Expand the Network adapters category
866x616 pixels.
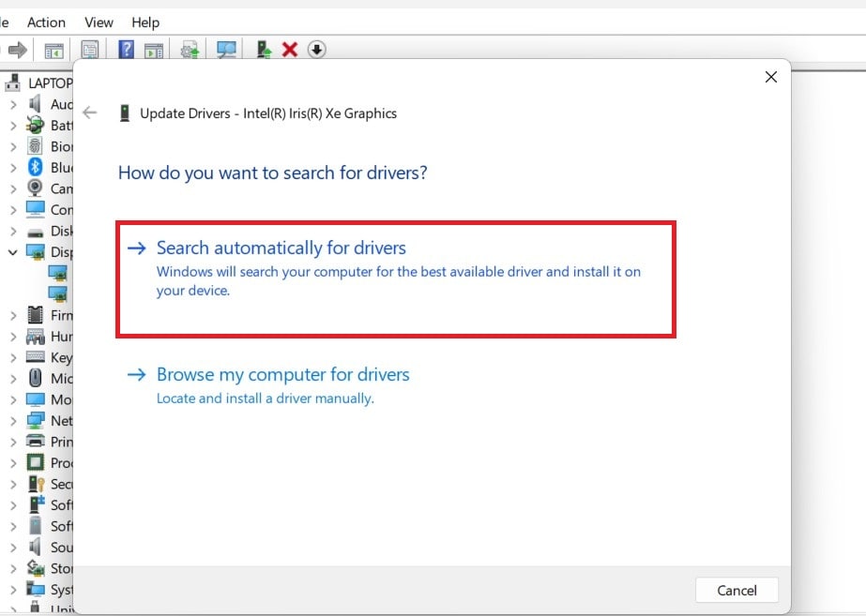(x=13, y=421)
